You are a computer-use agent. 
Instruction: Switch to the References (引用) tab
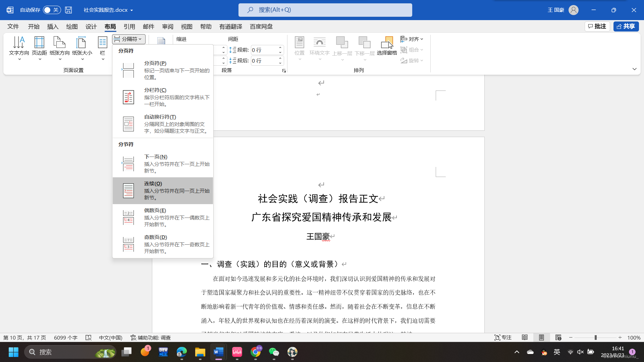click(x=129, y=26)
